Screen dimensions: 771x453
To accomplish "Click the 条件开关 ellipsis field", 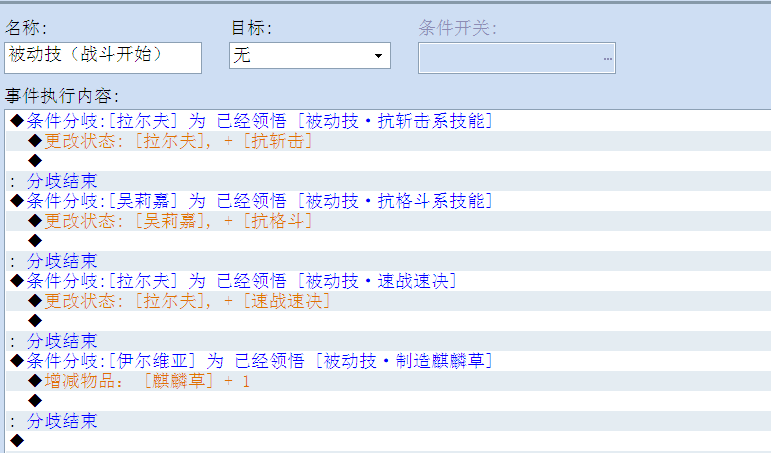I will pos(517,58).
